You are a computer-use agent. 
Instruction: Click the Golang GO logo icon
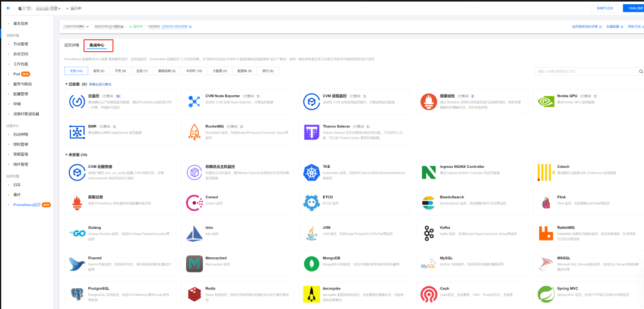[77, 233]
